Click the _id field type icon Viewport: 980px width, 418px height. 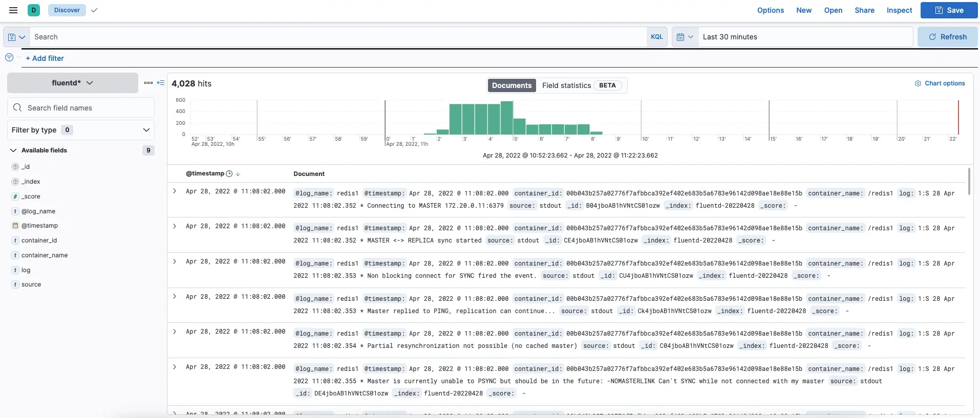point(15,167)
